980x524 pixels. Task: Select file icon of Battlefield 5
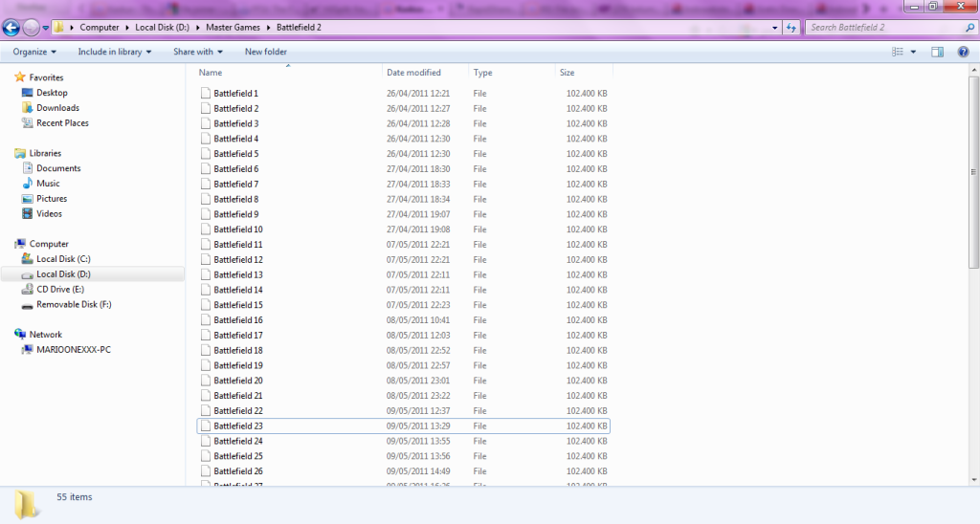click(205, 154)
